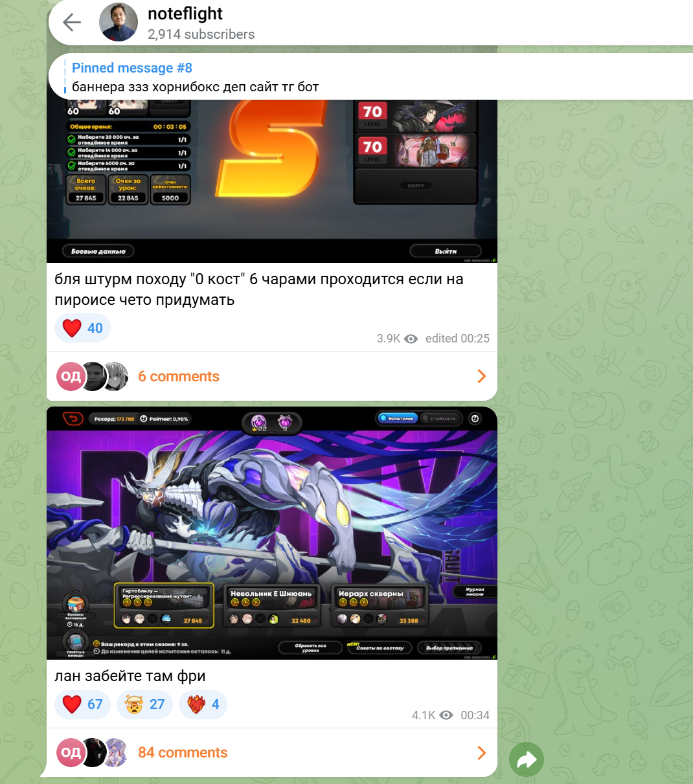This screenshot has width=693, height=784.
Task: Click the red back icon in second screenshot
Action: coord(73,419)
